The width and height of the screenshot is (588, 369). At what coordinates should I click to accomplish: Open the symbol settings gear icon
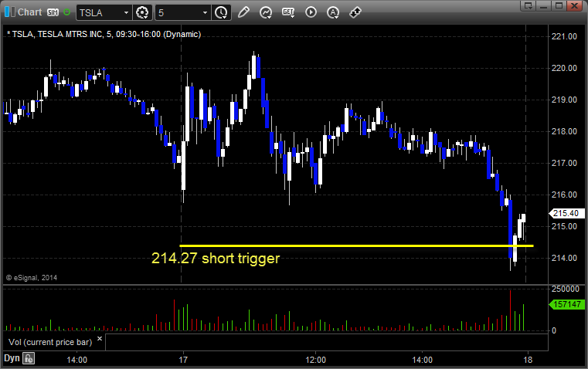click(142, 12)
